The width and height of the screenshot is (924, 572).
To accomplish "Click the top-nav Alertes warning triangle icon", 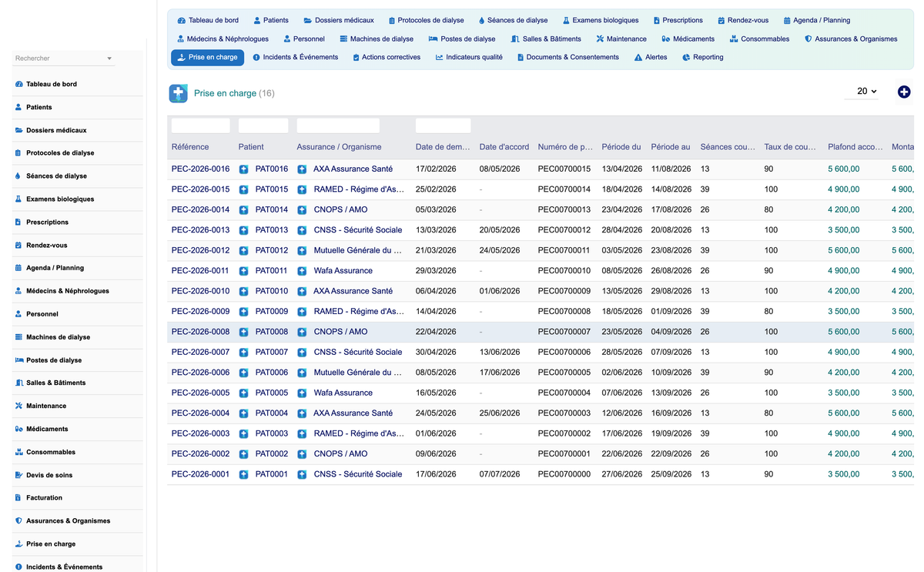I will pos(638,58).
